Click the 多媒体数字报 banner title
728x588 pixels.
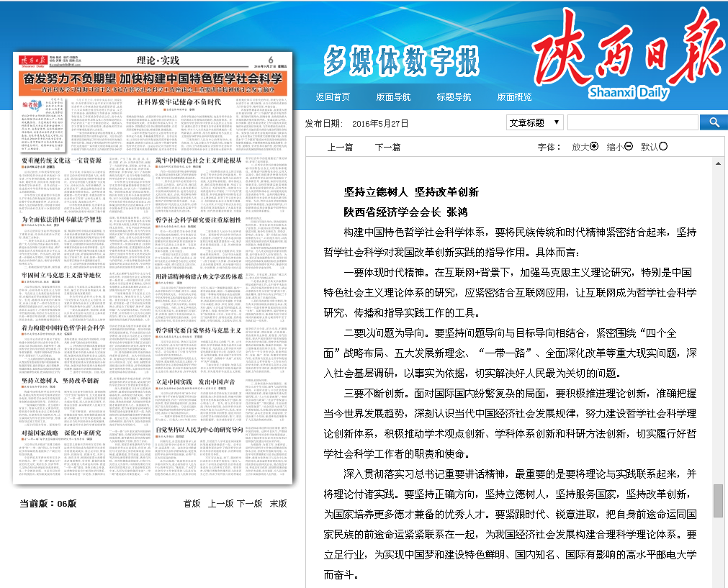[x=401, y=60]
